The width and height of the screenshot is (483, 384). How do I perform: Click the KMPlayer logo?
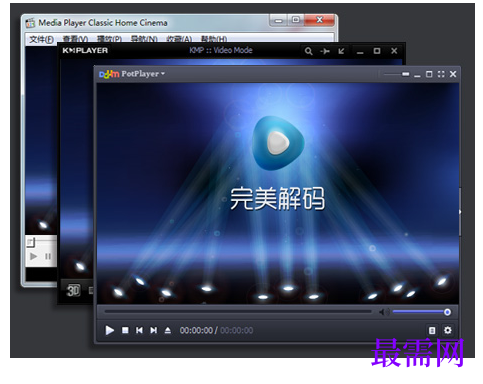(x=85, y=51)
